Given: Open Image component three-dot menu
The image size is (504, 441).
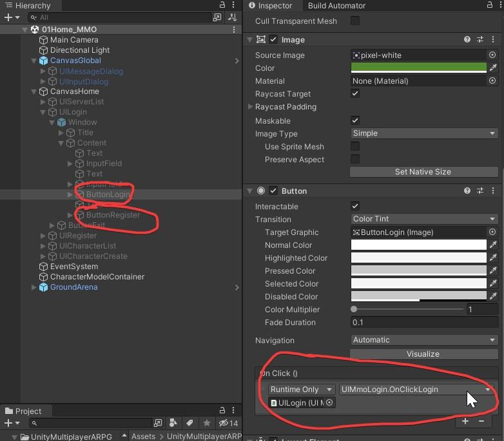Looking at the screenshot, I should tap(493, 39).
